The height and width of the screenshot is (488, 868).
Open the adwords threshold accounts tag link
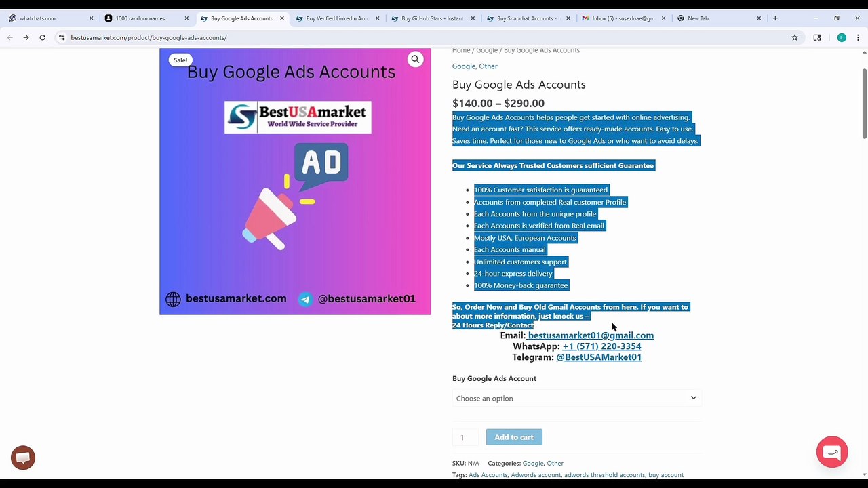pyautogui.click(x=604, y=475)
